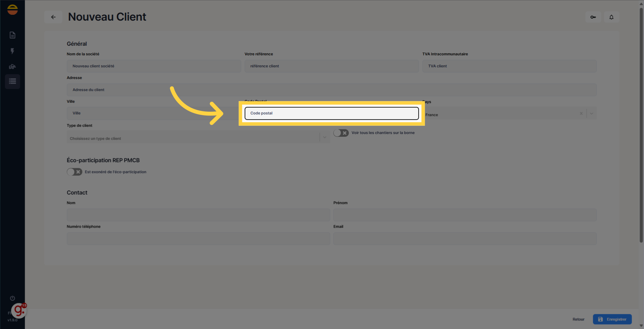This screenshot has height=329, width=644.
Task: Focus the contact Nom field
Action: [x=198, y=215]
